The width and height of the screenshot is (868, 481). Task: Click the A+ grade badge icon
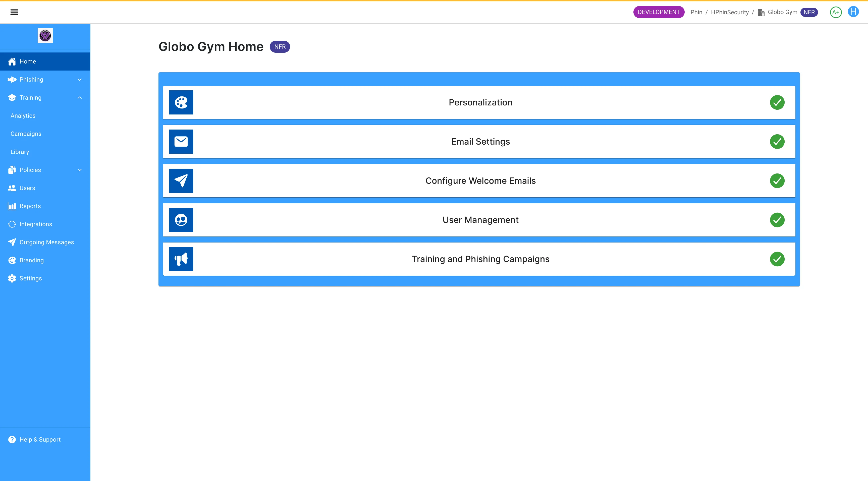[836, 13]
